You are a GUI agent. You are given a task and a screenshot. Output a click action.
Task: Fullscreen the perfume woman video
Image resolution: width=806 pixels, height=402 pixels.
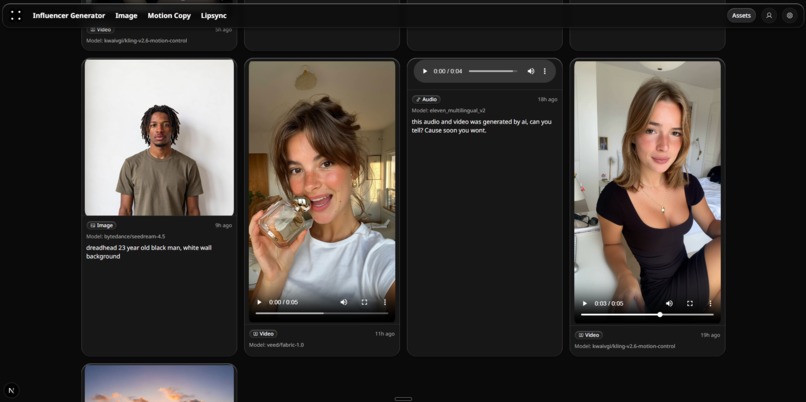click(364, 302)
